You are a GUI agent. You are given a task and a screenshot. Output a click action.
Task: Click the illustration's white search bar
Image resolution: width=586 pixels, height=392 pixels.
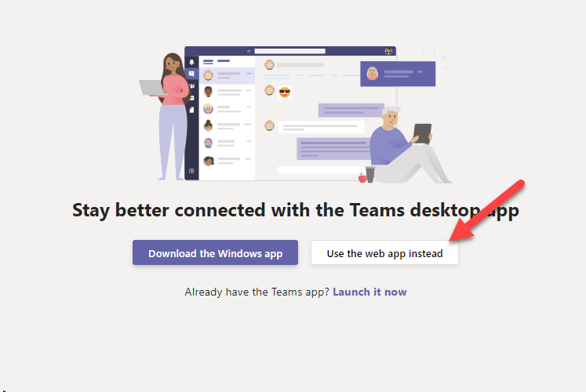pos(290,51)
